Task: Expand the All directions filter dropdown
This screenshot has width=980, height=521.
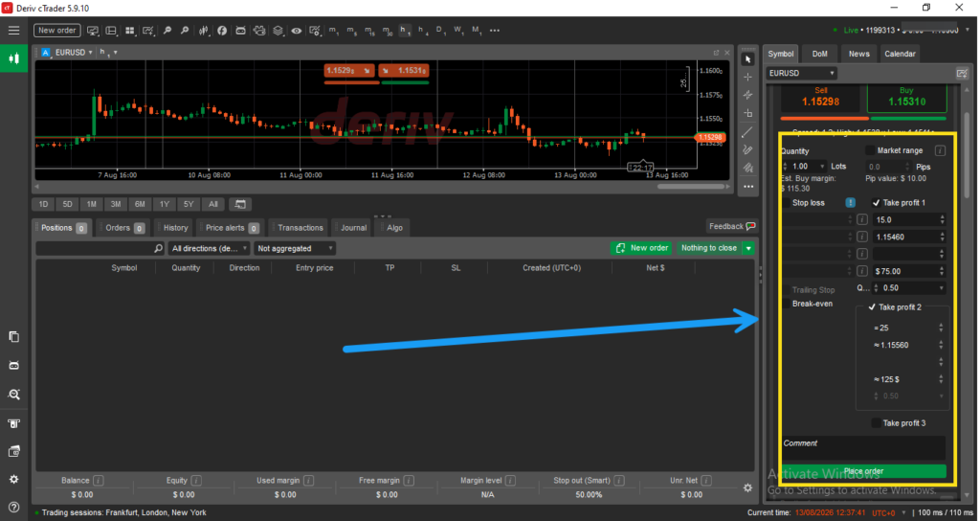Action: coord(209,248)
